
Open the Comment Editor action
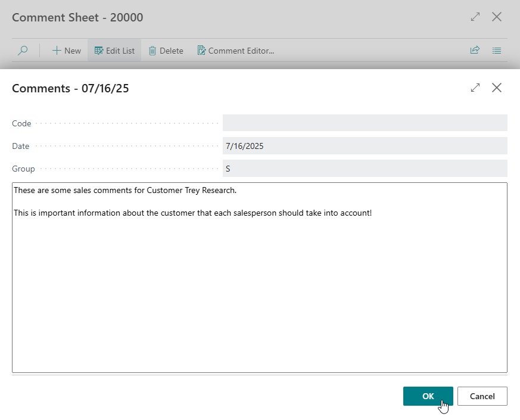(x=236, y=51)
